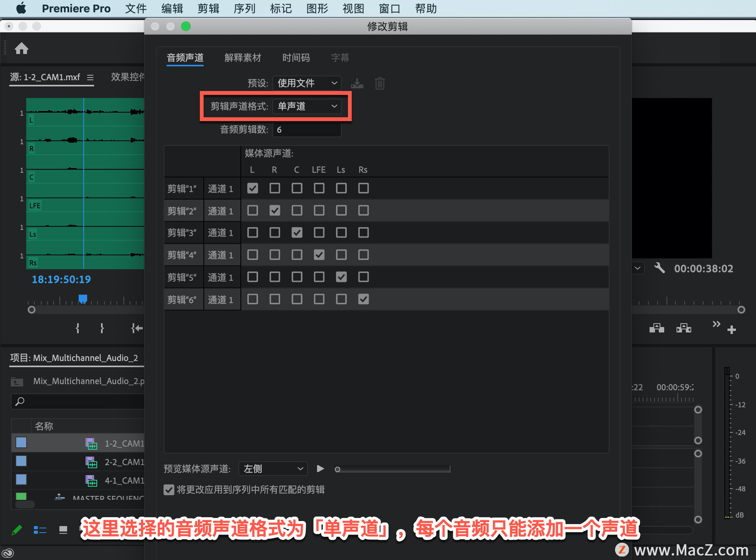Uncheck LFE channel for Clip 4

pyautogui.click(x=319, y=255)
